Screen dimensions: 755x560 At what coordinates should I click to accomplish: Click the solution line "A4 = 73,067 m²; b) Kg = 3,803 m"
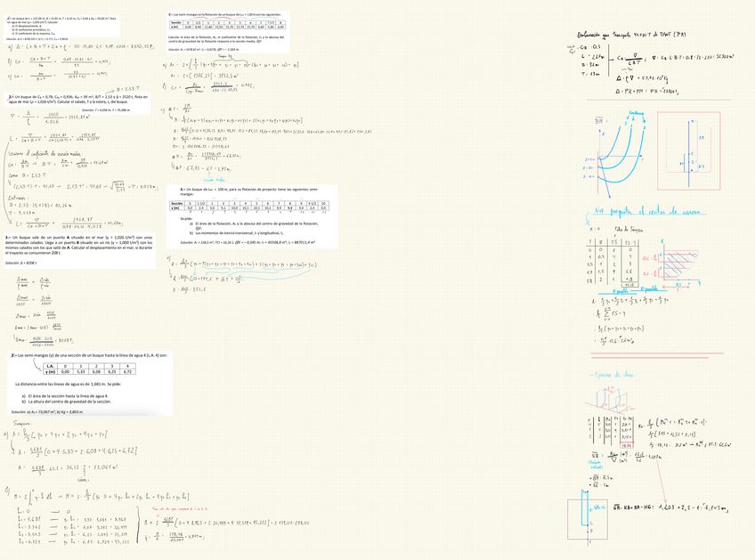(x=46, y=412)
